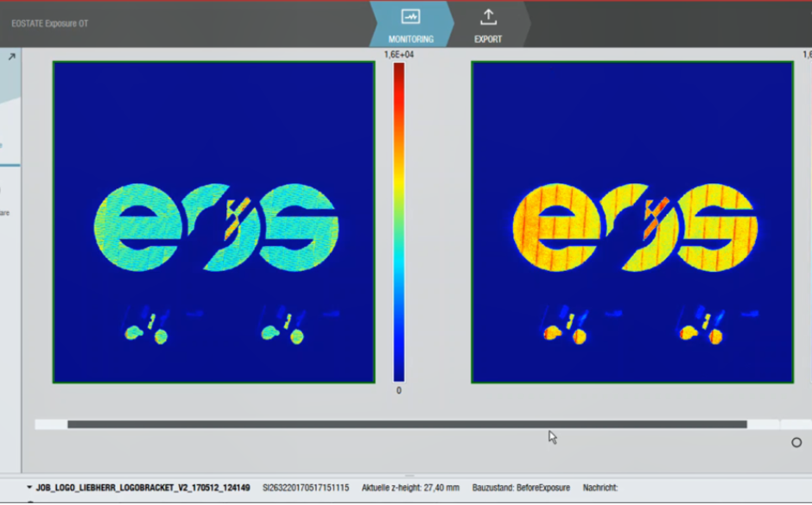Click the Bauzustand BeforeExposure status text

(x=521, y=488)
